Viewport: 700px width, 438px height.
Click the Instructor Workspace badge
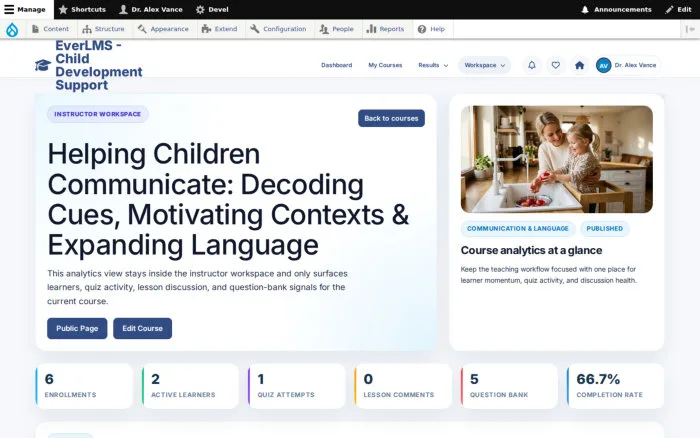[x=98, y=114]
